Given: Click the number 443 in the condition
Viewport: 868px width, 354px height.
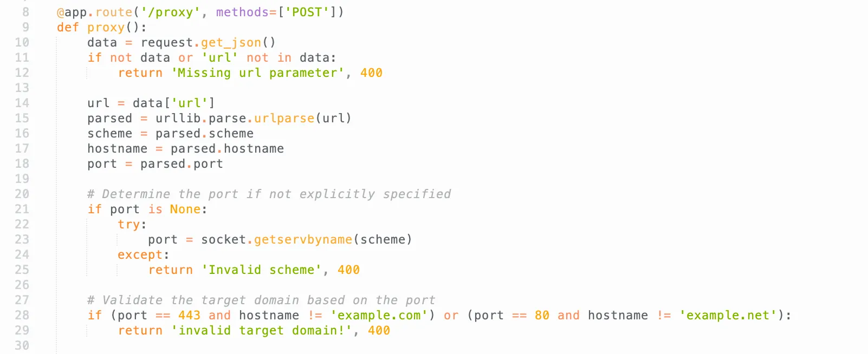Looking at the screenshot, I should point(189,315).
